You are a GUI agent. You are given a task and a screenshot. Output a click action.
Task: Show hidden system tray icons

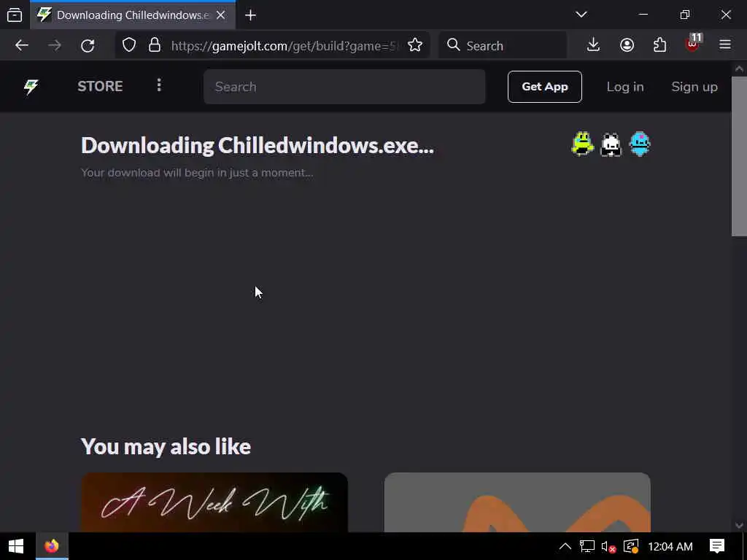coord(565,546)
